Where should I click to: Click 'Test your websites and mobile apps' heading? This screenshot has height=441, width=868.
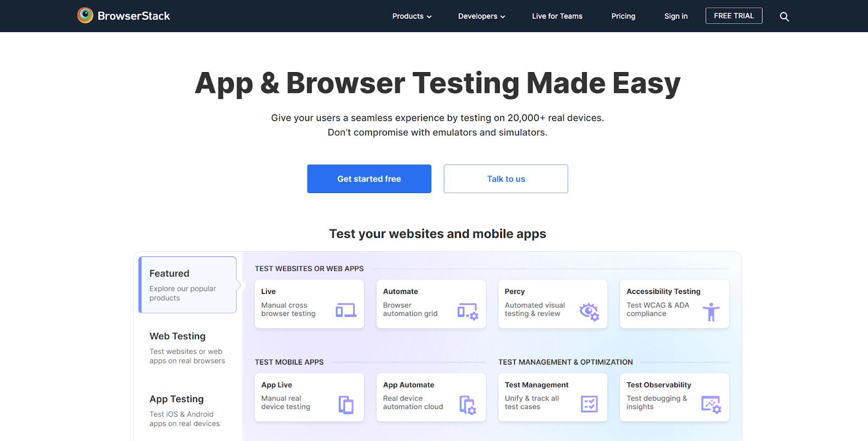point(437,234)
